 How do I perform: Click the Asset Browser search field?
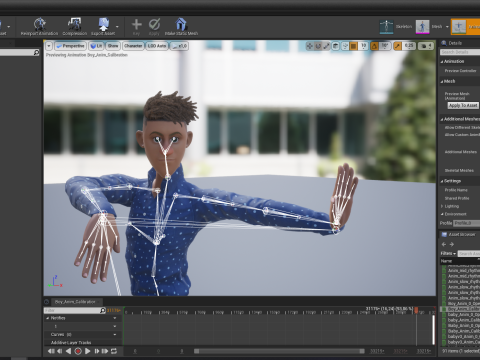pos(469,254)
